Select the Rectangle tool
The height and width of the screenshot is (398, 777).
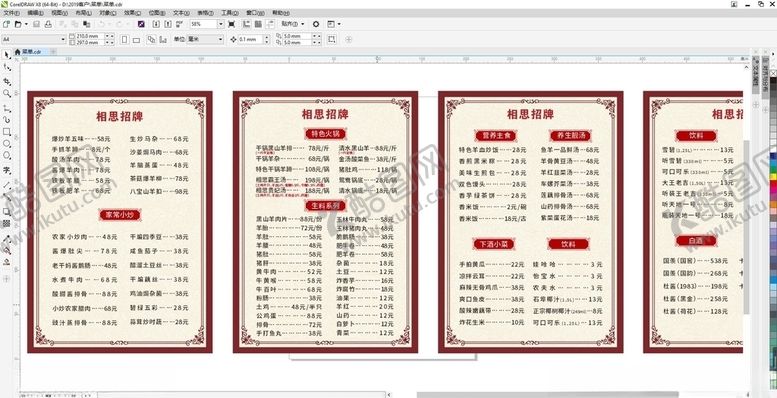(6, 132)
